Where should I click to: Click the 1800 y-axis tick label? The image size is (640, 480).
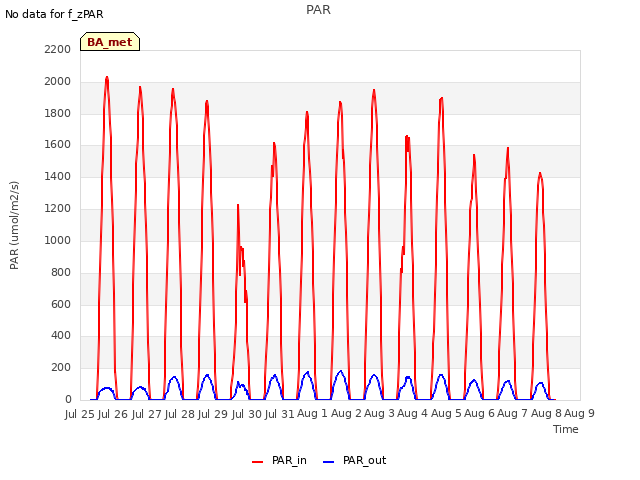tap(58, 113)
